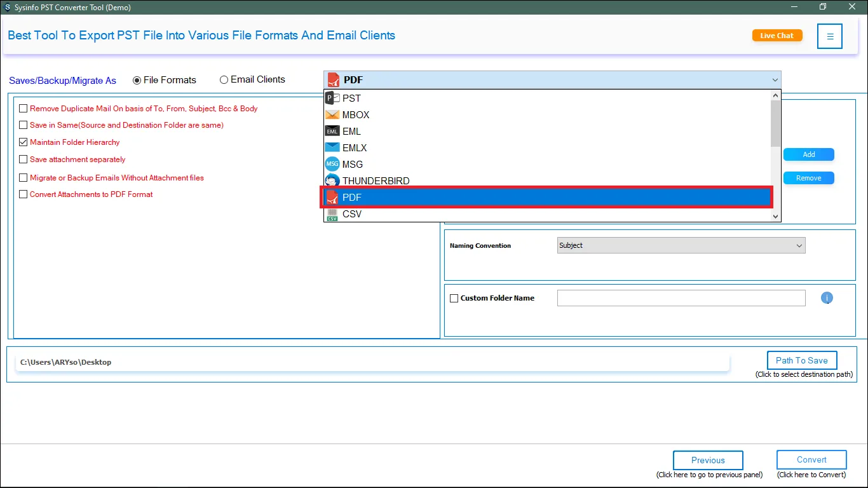Tick the Custom Folder Name checkbox

point(454,298)
